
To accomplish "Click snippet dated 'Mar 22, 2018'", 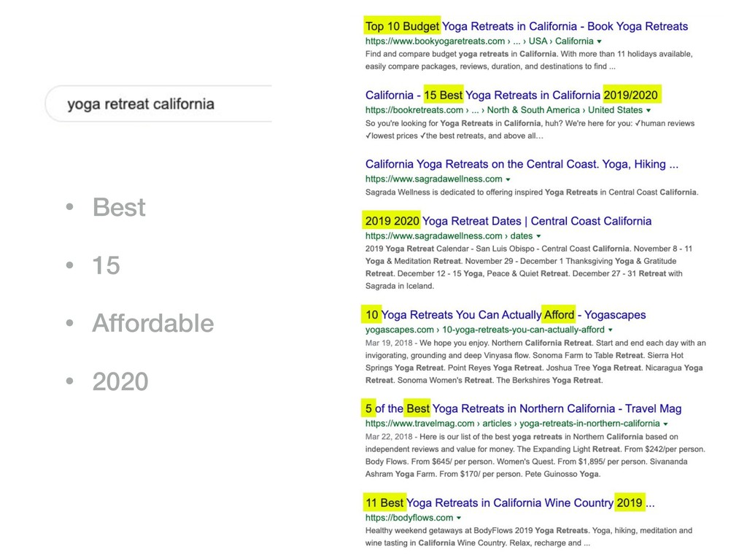I will [x=535, y=455].
